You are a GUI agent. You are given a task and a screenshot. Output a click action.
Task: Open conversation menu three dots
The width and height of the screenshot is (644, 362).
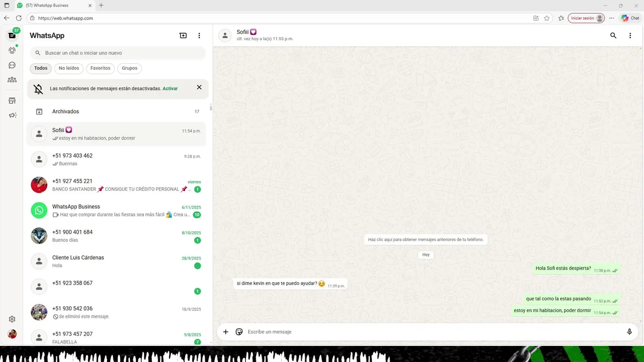click(630, 36)
